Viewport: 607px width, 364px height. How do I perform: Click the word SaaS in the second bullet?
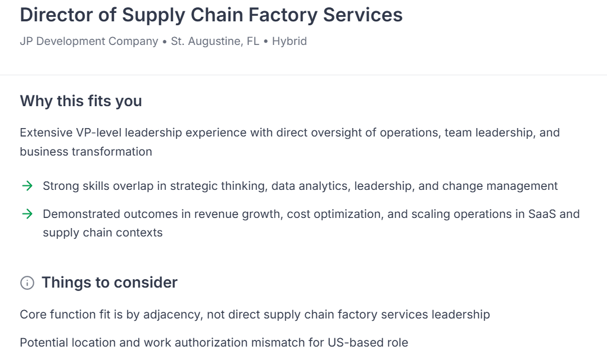click(x=541, y=214)
